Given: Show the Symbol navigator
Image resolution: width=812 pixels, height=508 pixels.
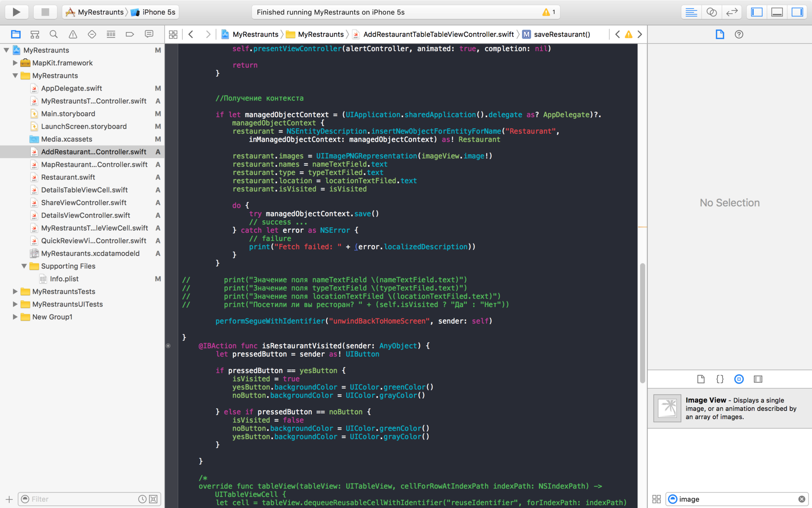Looking at the screenshot, I should coord(35,34).
